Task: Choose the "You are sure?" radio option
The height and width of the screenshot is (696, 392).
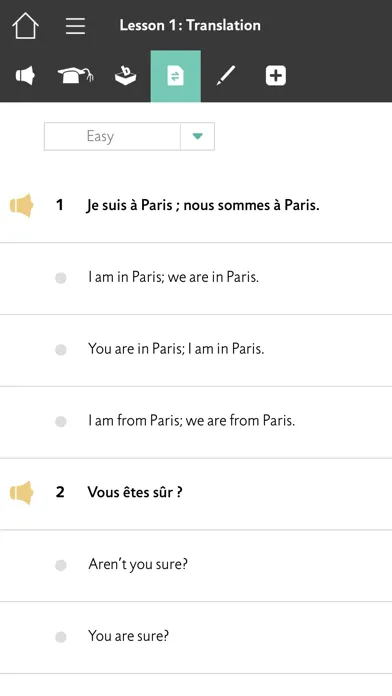Action: point(61,637)
